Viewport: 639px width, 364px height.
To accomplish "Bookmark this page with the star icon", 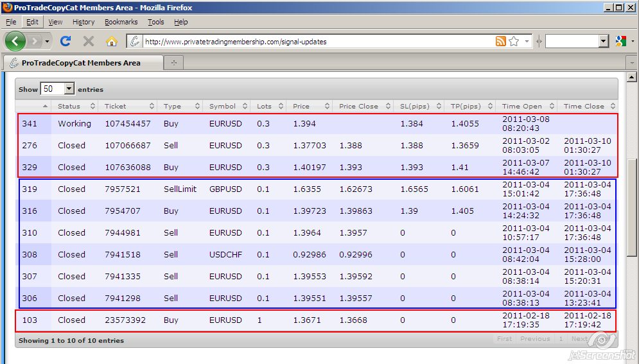I will point(514,41).
